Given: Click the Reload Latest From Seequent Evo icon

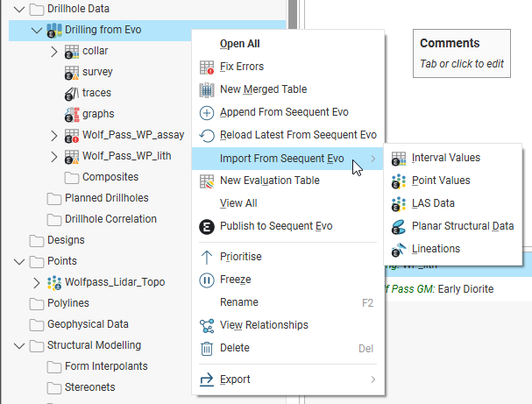Looking at the screenshot, I should coord(207,135).
